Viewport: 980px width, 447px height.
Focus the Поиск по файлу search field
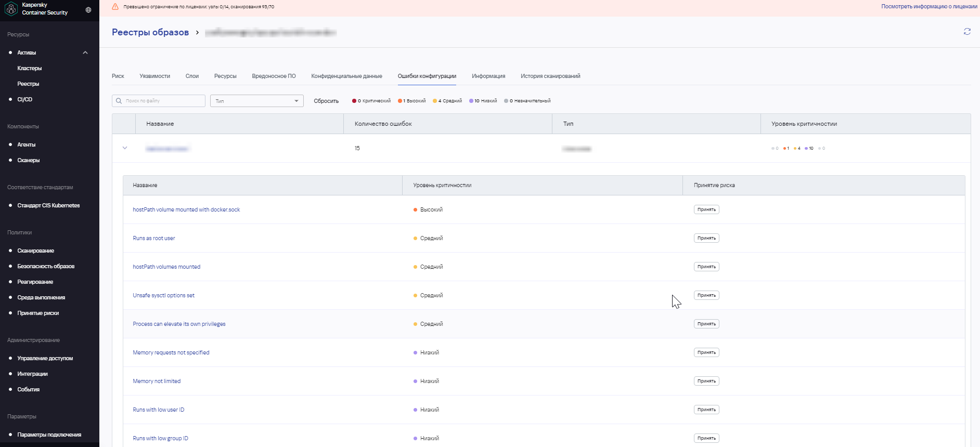(159, 101)
